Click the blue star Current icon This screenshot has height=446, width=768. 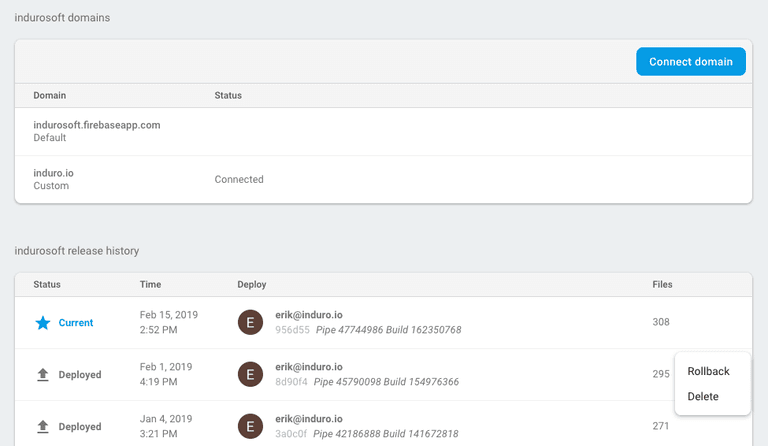pos(43,323)
